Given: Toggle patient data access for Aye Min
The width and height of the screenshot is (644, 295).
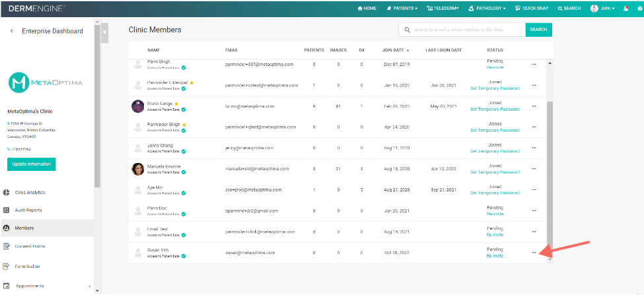Looking at the screenshot, I should 184,193.
